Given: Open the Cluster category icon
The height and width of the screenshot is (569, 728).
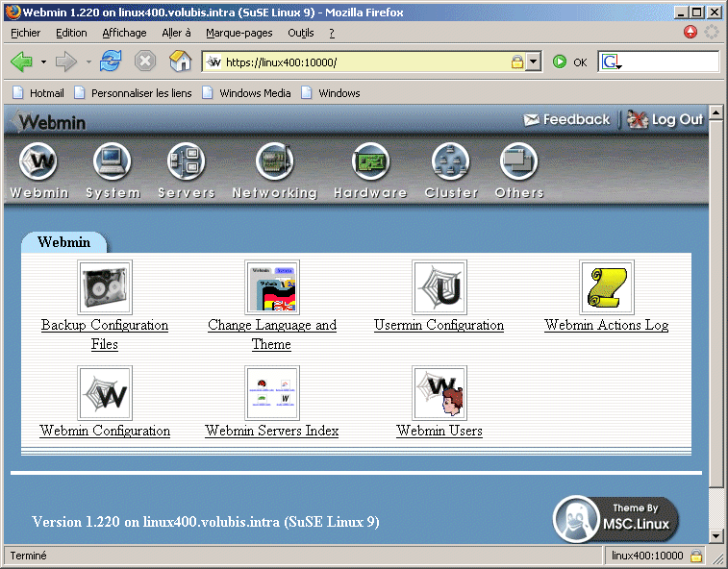Looking at the screenshot, I should pos(450,161).
